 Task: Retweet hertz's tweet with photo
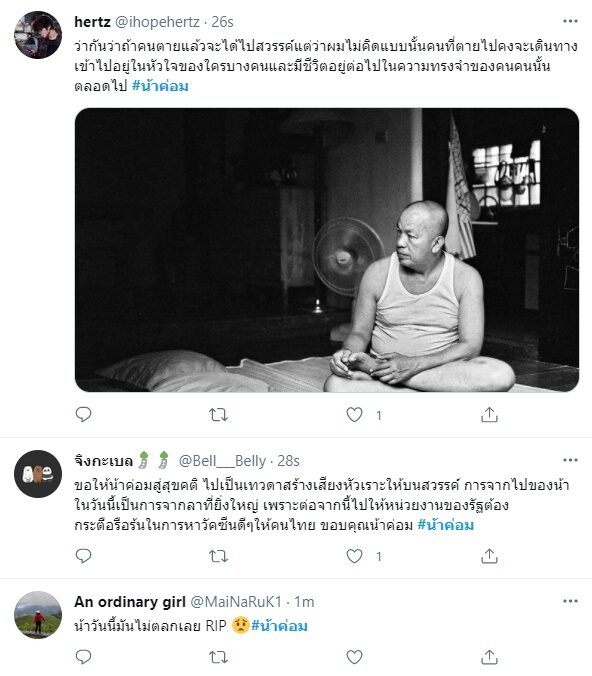point(218,415)
